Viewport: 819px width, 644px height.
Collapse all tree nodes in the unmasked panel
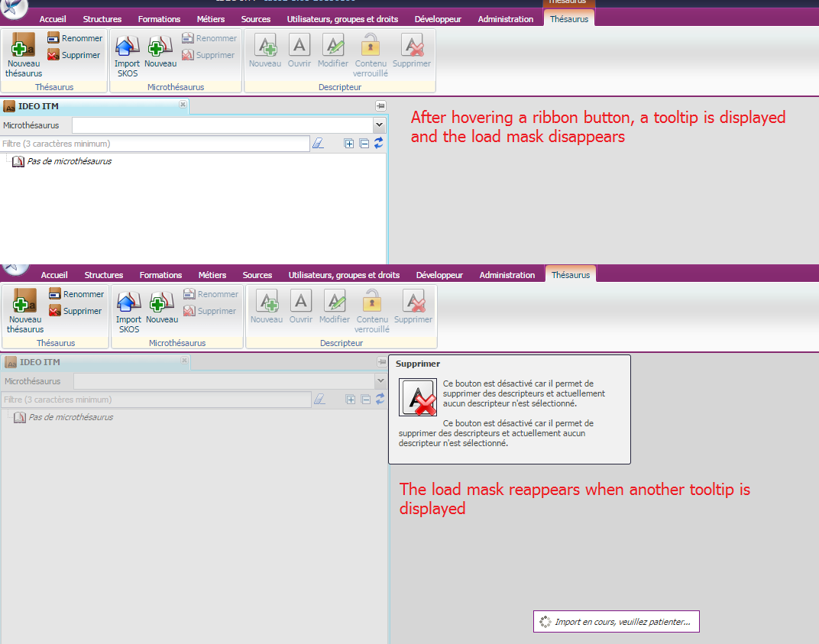tap(364, 143)
